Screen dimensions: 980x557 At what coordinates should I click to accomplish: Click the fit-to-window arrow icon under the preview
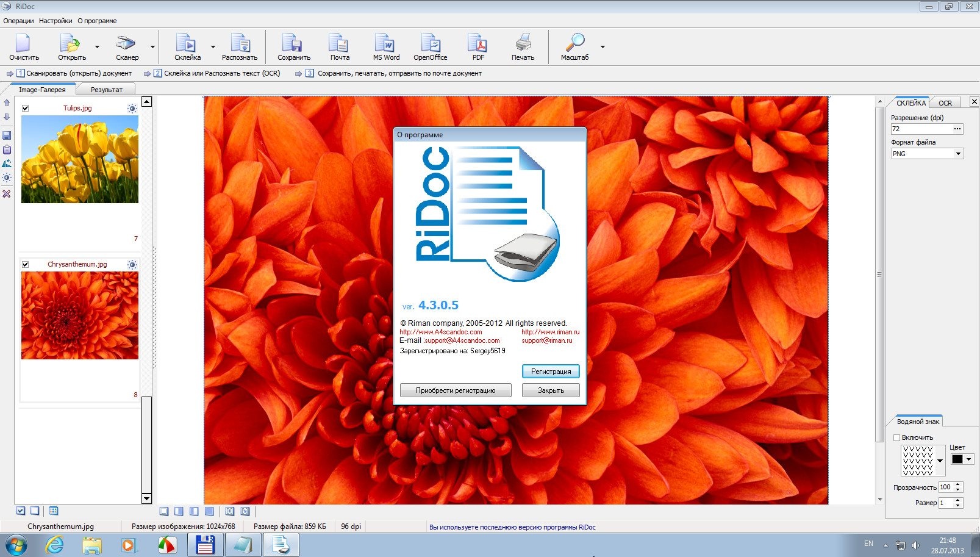pyautogui.click(x=245, y=511)
